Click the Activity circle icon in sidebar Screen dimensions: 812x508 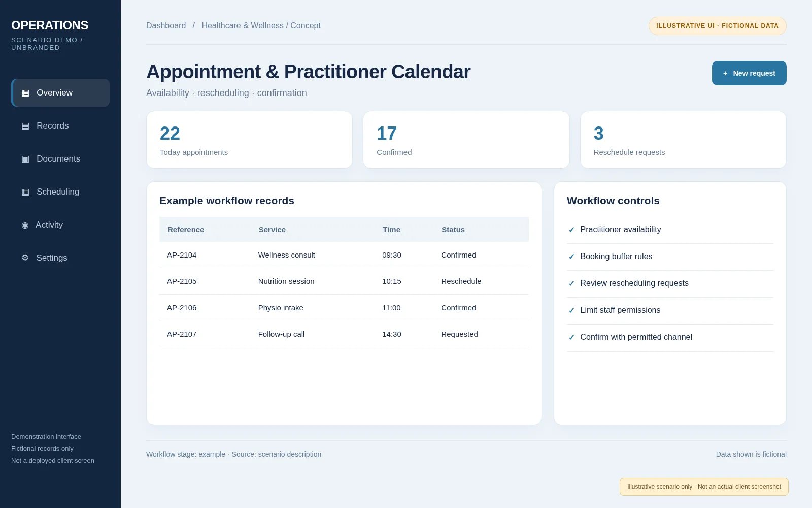pyautogui.click(x=25, y=225)
